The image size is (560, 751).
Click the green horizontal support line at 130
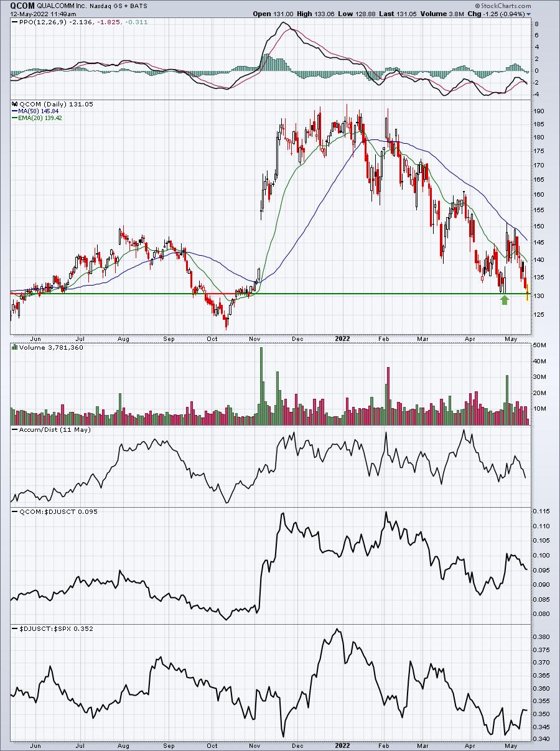click(269, 293)
